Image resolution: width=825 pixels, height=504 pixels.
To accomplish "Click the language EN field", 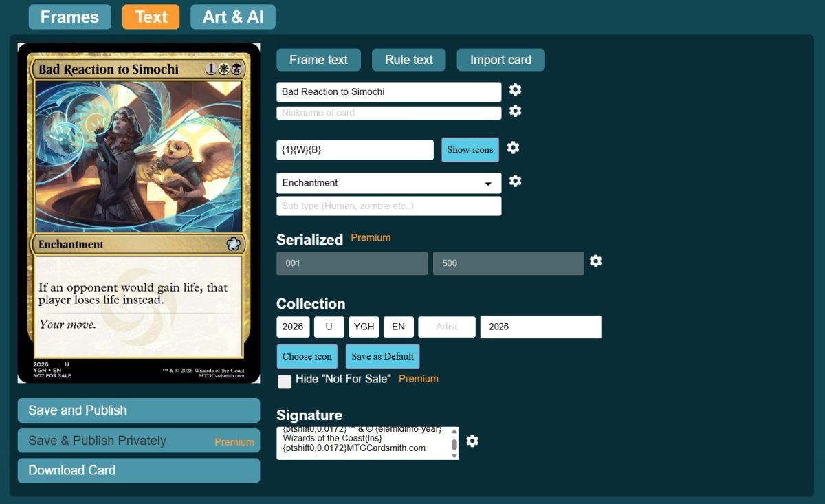I will point(399,327).
